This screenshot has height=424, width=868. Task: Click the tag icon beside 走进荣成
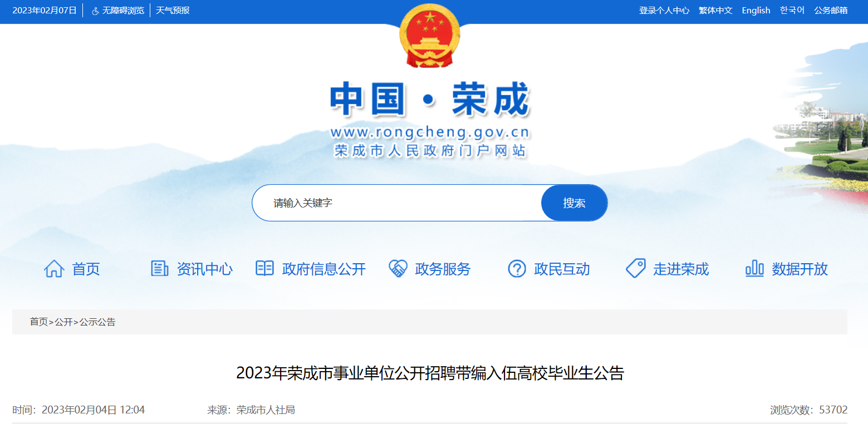636,269
